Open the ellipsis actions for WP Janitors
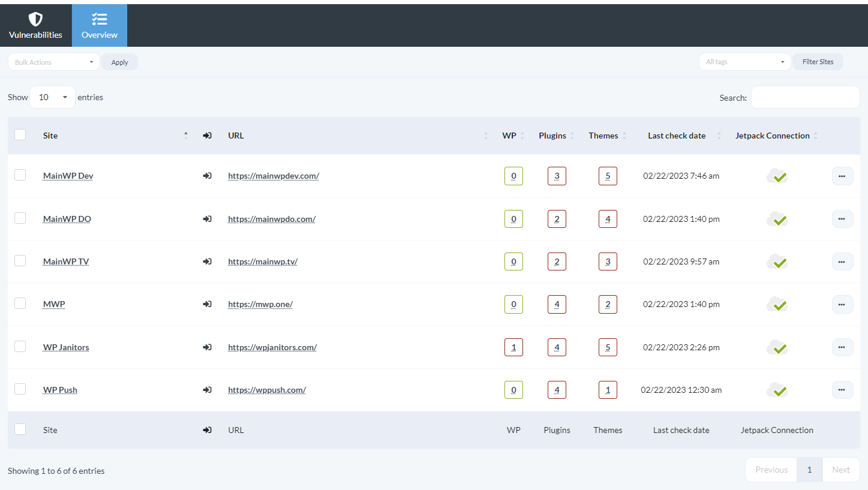Viewport: 868px width, 490px height. pyautogui.click(x=842, y=347)
